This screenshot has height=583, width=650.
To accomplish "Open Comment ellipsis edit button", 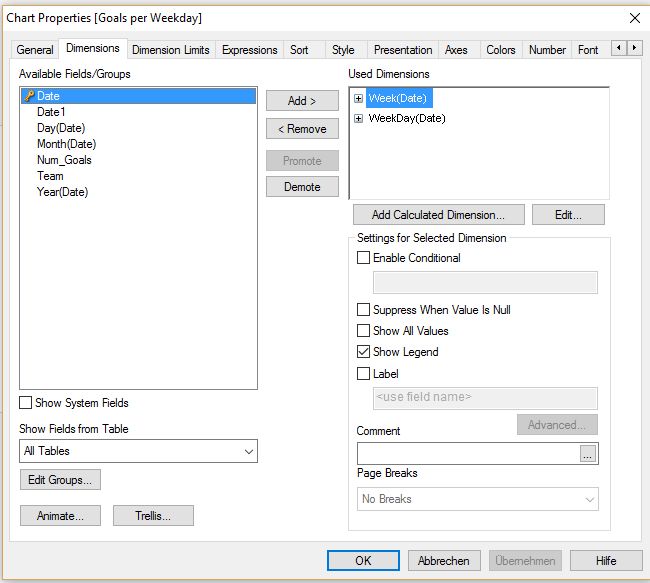I will (588, 454).
